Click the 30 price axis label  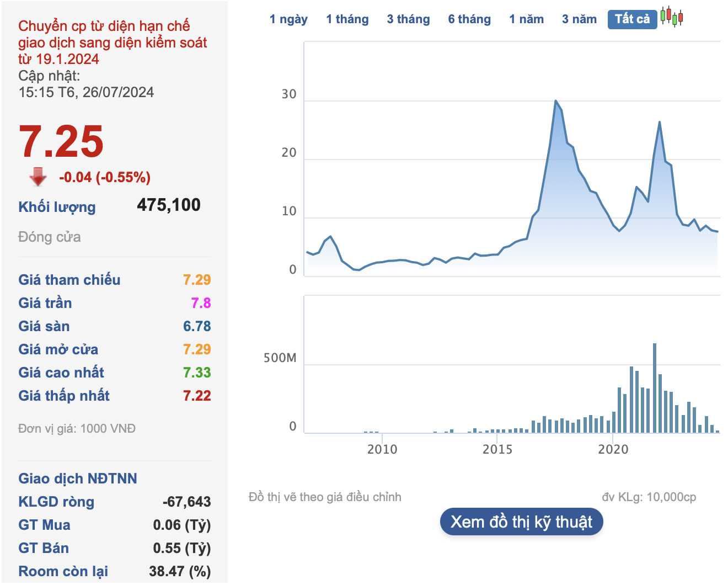pos(289,94)
